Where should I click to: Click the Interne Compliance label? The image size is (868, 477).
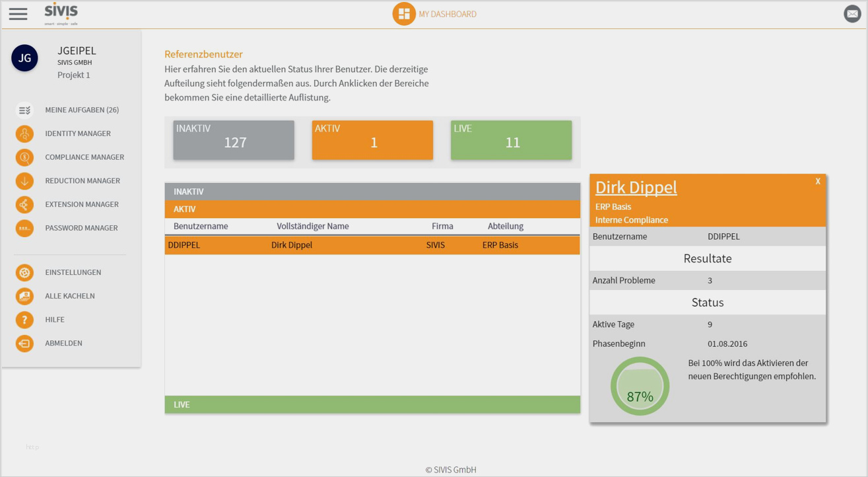click(632, 220)
